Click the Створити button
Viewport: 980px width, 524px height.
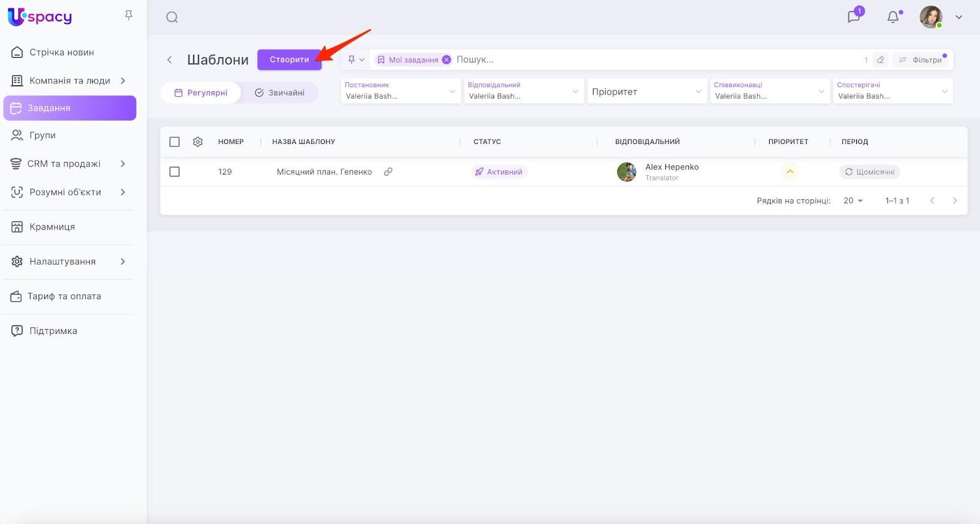pyautogui.click(x=289, y=59)
